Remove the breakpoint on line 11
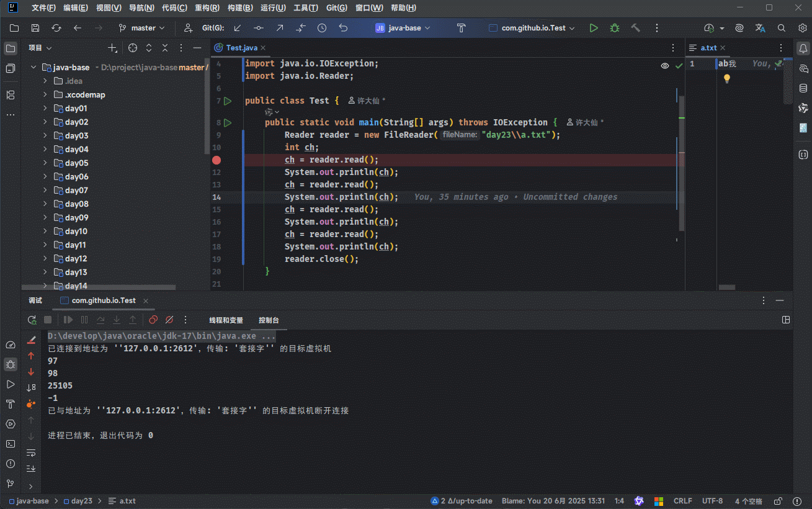 tap(216, 160)
